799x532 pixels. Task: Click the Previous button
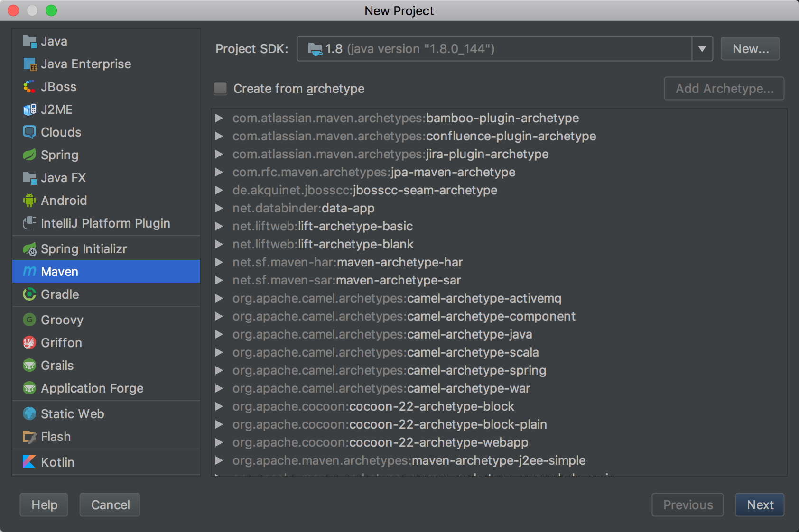click(x=688, y=505)
